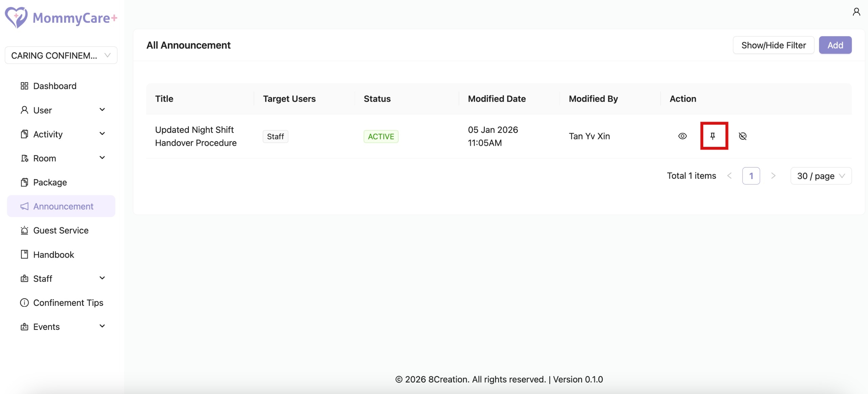Open the Guest Service page
The height and width of the screenshot is (394, 868).
pos(61,231)
